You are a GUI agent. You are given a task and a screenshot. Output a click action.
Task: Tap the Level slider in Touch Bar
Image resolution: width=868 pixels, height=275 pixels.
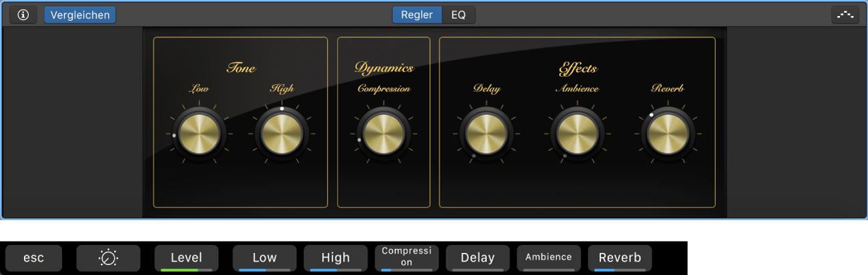click(187, 258)
